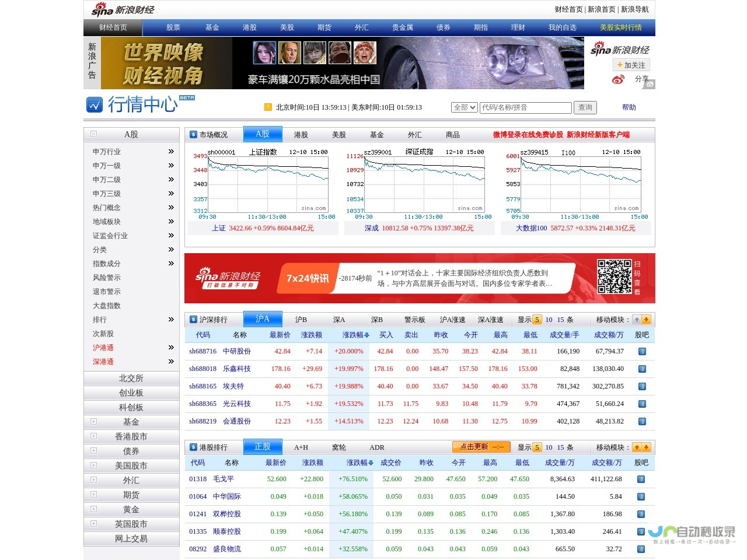Open the I100 big data index chart
Viewport: 747px width, 560px height.
click(x=577, y=184)
